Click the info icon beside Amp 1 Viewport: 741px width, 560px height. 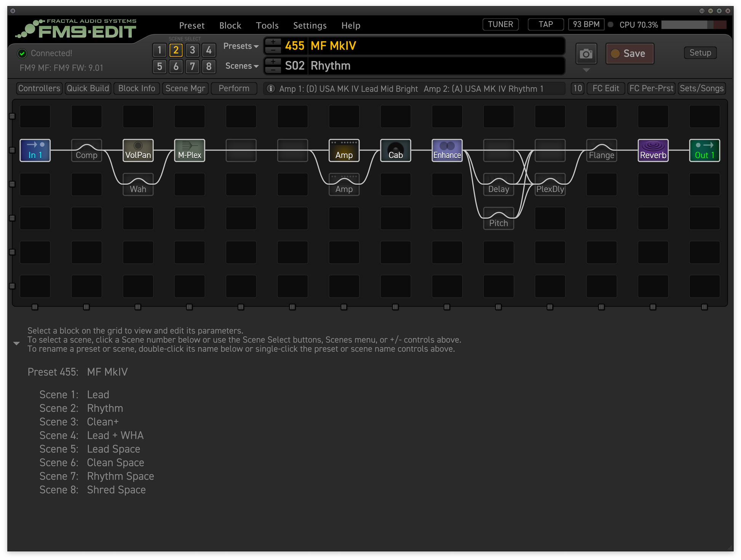[x=271, y=89]
